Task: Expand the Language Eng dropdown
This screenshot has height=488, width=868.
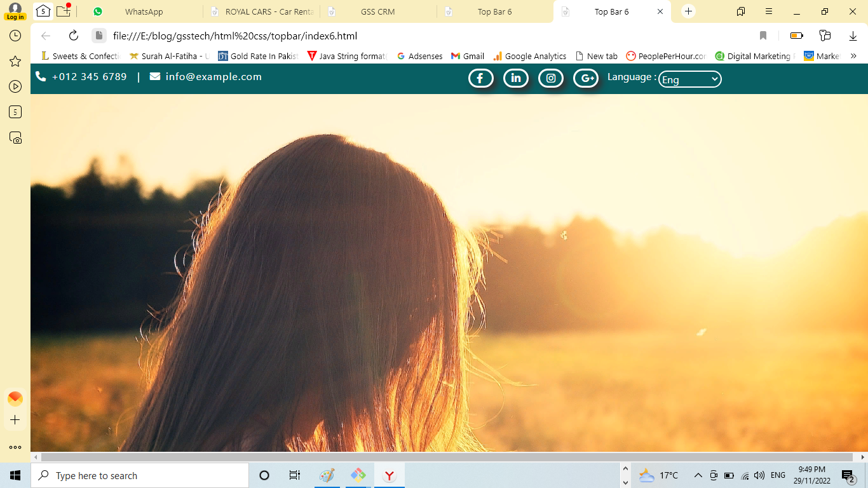Action: pyautogui.click(x=690, y=79)
